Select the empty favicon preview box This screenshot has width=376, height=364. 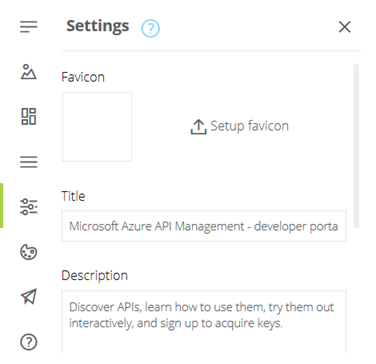(97, 127)
